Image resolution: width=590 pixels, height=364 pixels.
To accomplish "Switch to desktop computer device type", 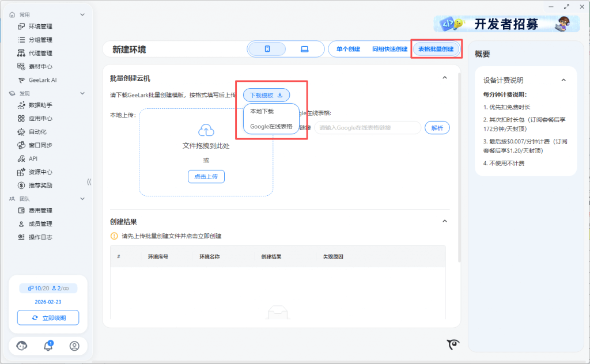I will (x=304, y=50).
